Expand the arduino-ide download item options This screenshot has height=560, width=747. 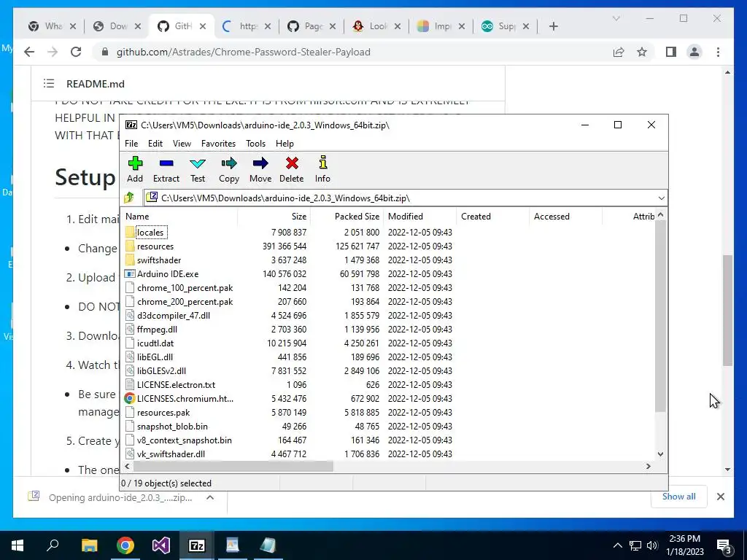(210, 497)
